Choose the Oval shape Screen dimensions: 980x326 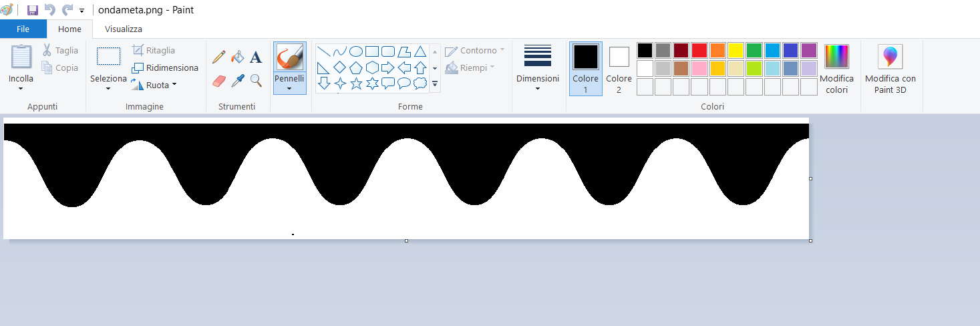click(356, 51)
